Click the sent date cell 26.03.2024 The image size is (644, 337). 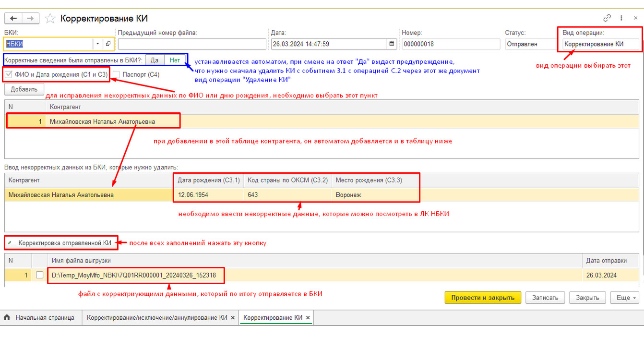click(610, 276)
